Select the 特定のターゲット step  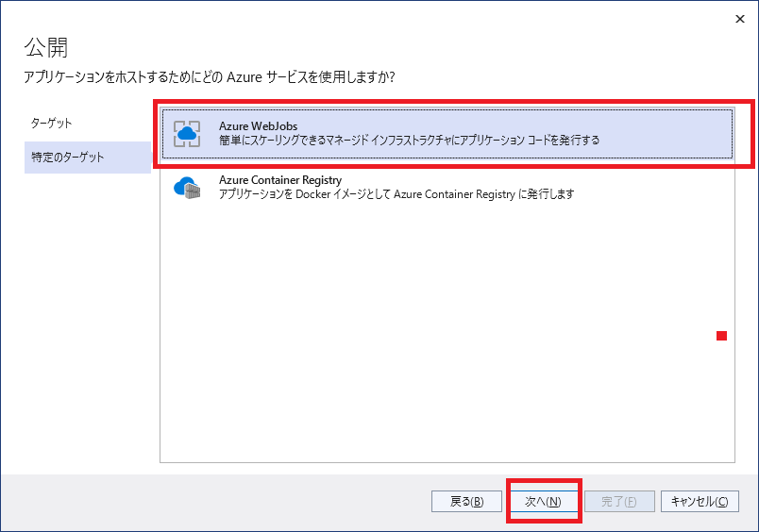pos(87,158)
